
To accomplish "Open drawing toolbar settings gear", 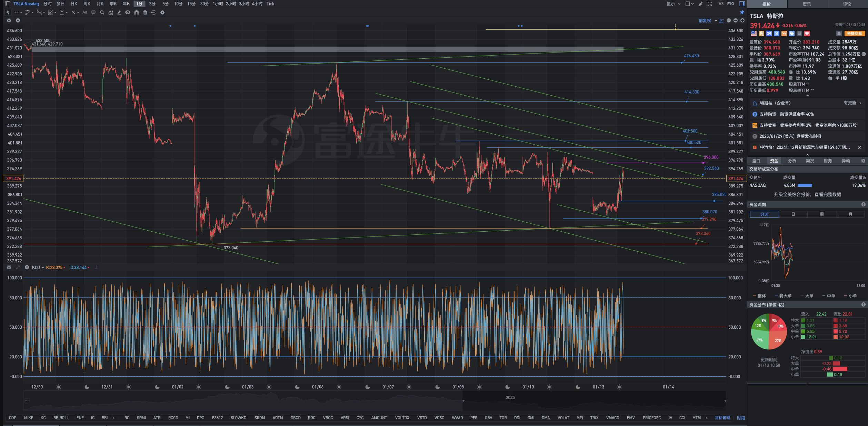I will (x=162, y=12).
